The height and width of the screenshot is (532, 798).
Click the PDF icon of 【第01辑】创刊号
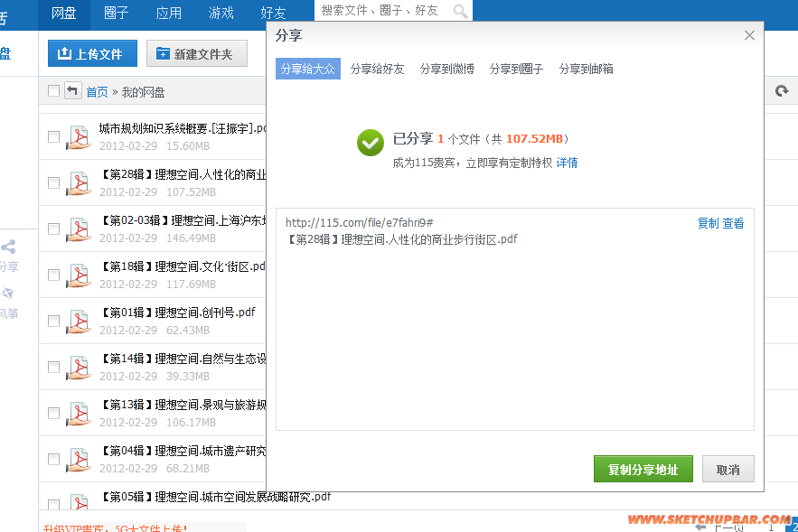79,322
